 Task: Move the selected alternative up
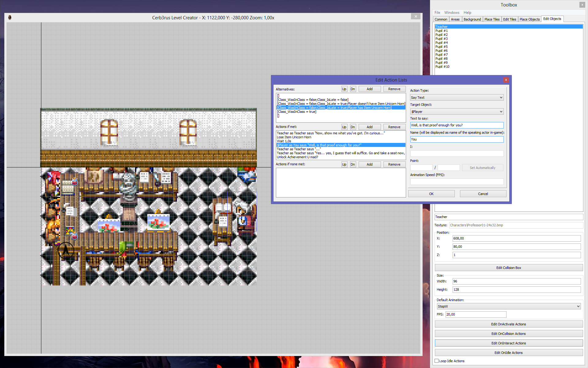point(344,89)
